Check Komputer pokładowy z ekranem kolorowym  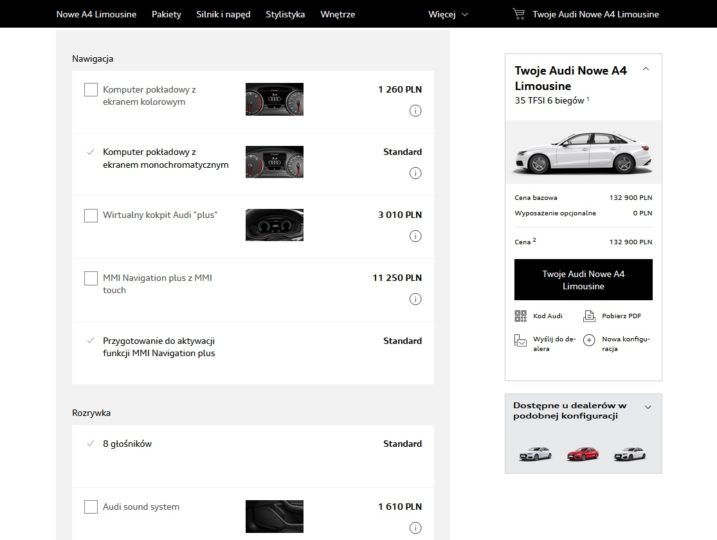[91, 90]
